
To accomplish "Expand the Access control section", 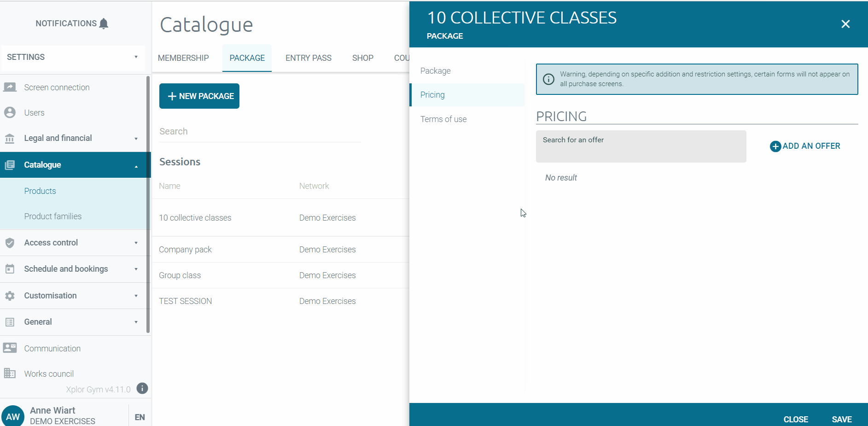I will (x=136, y=243).
